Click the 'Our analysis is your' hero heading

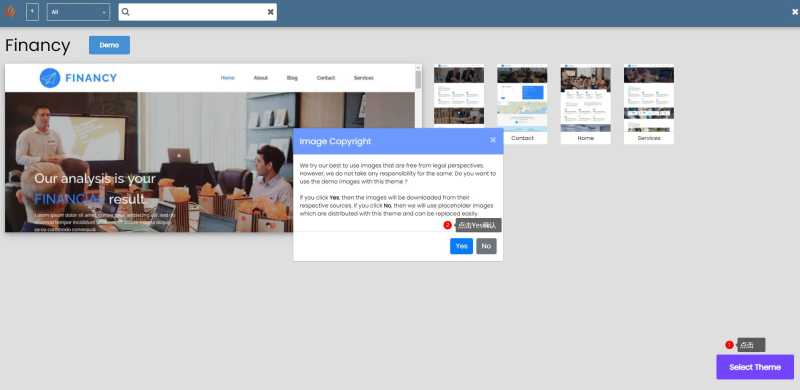pyautogui.click(x=95, y=179)
